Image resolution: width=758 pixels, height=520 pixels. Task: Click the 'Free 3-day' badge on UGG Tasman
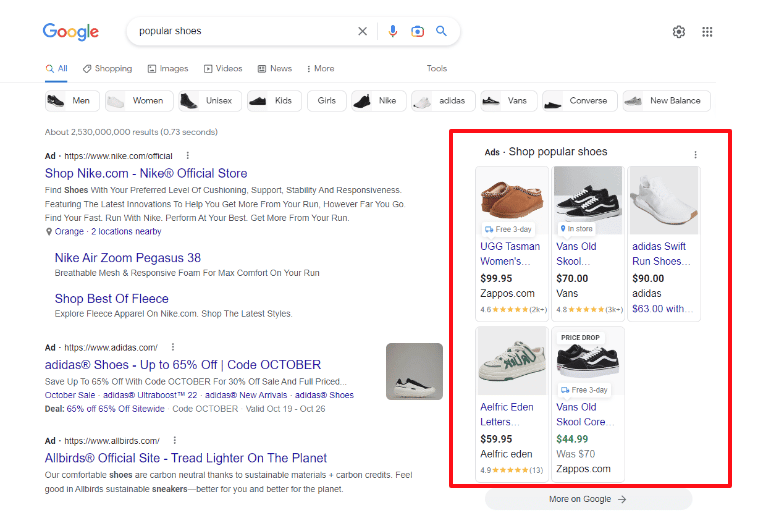(x=508, y=229)
